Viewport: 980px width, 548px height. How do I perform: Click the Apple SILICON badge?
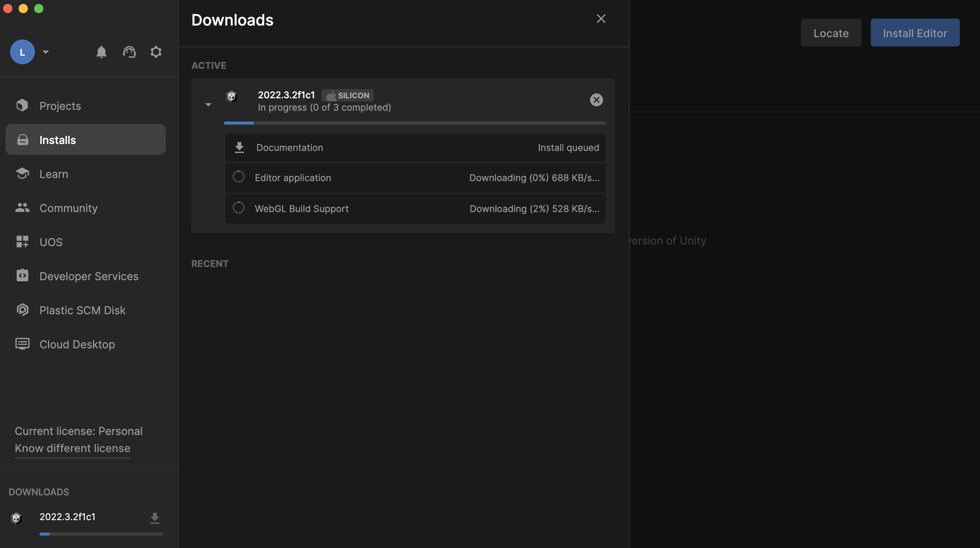coord(347,95)
